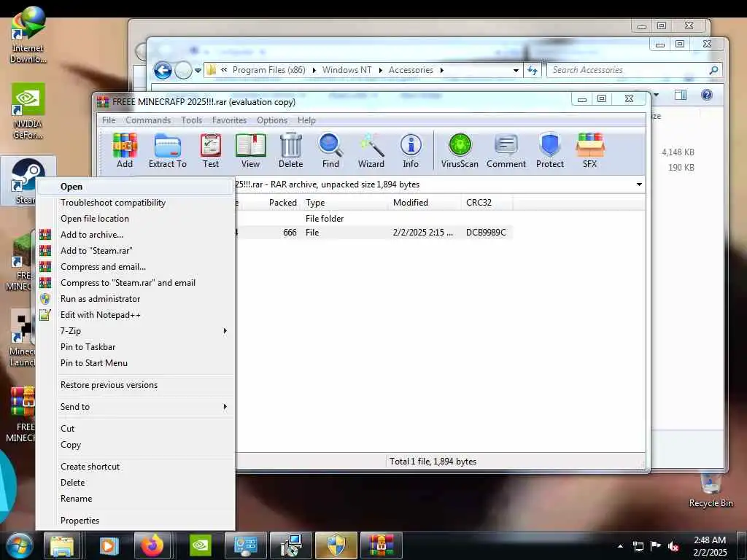The width and height of the screenshot is (747, 560).
Task: Open recent pages dropdown beside the Explorer Forward button
Action: (198, 71)
